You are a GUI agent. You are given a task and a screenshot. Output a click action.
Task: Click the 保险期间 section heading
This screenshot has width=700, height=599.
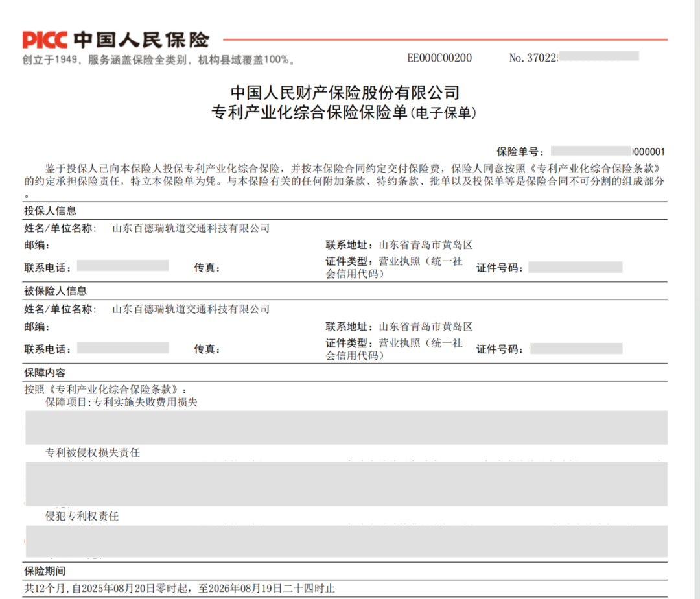coord(45,571)
